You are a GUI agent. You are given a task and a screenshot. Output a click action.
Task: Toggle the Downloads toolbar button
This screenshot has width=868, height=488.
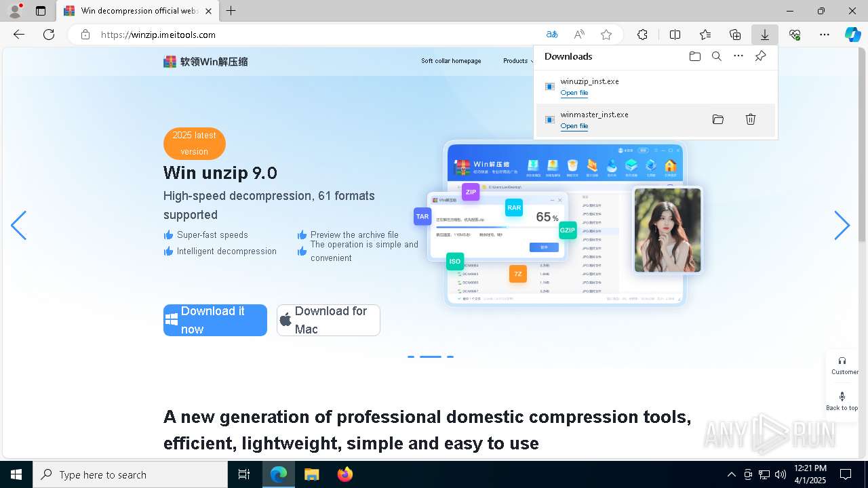[x=765, y=35]
